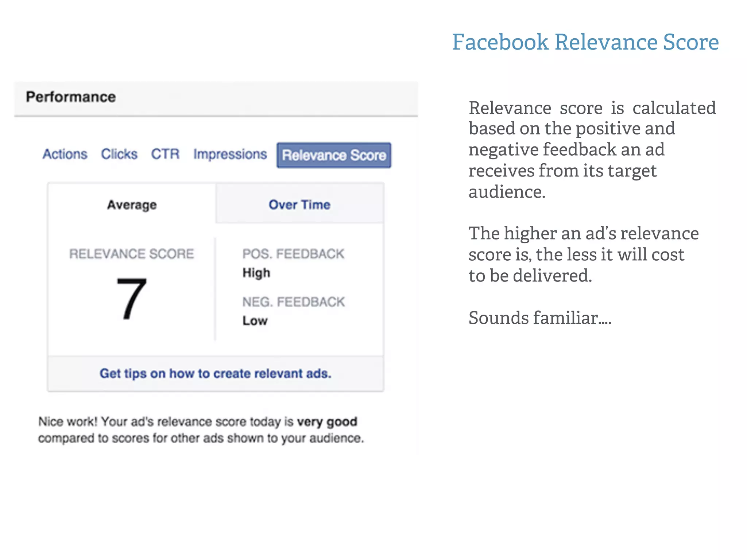The height and width of the screenshot is (560, 747).
Task: Click the positive feedback value High
Action: (256, 273)
